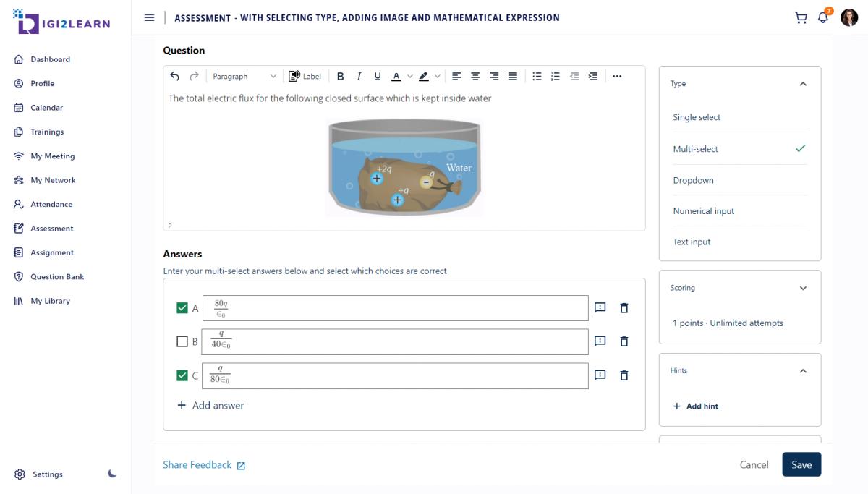Uncheck answer C as correct
The height and width of the screenshot is (494, 868).
[182, 375]
